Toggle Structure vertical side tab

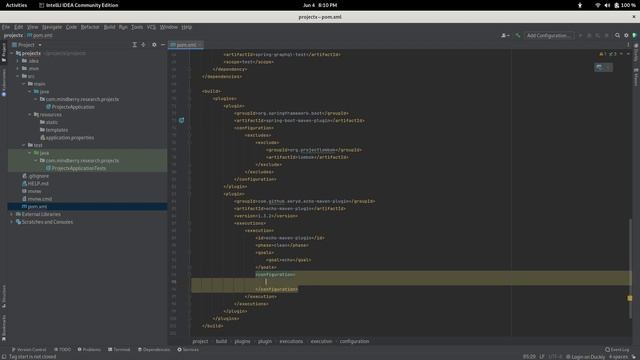tap(4, 297)
